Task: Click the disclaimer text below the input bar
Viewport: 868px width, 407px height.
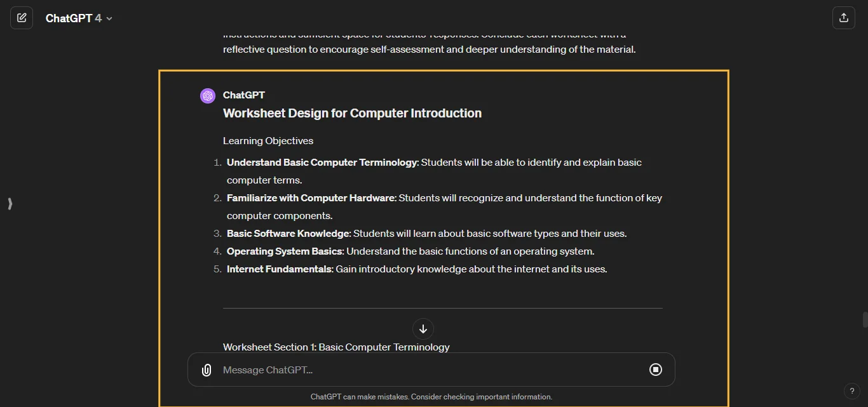Action: pos(431,396)
